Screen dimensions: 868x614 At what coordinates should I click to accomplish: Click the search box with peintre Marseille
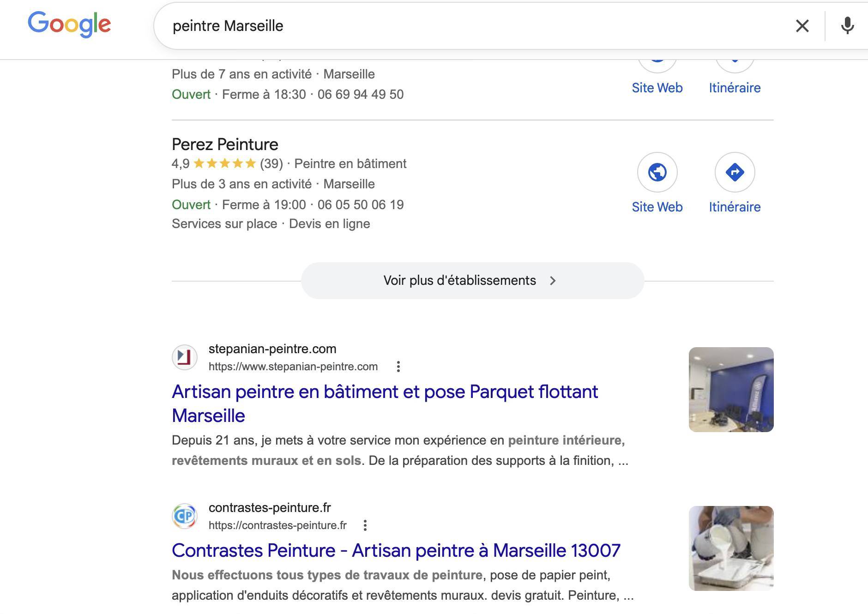pos(462,26)
